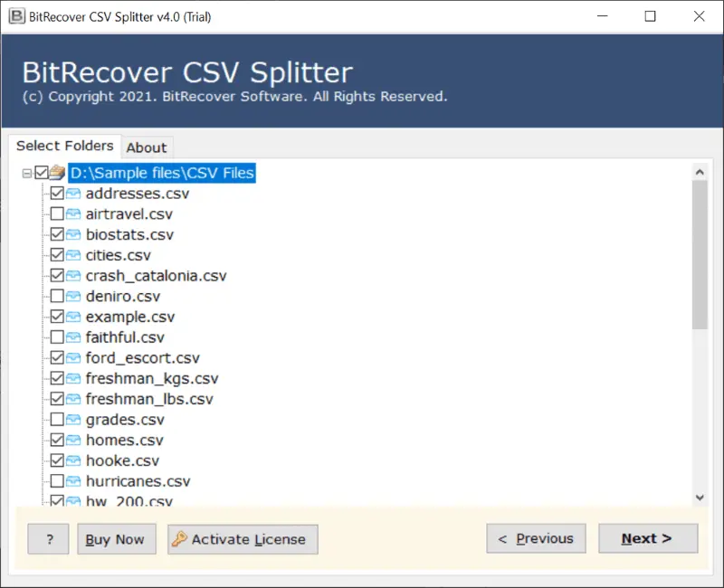Tick the grades.csv checkbox

coord(57,420)
